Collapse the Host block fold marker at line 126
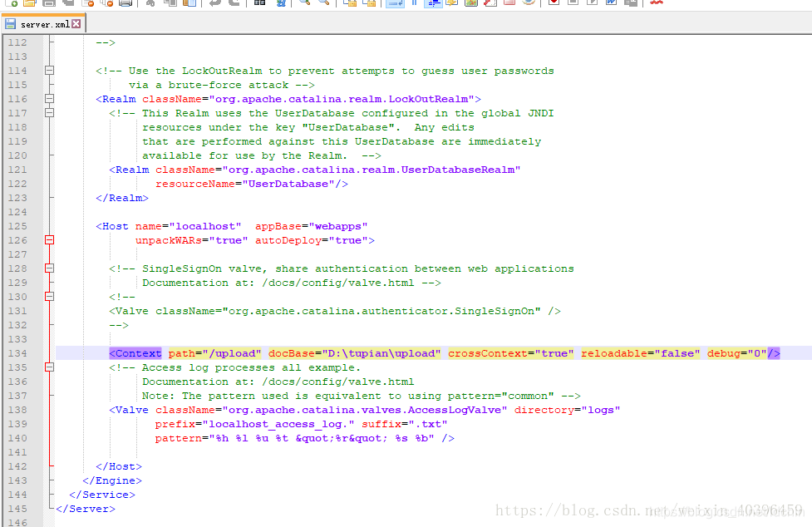Screen dimensions: 812x527 (x=49, y=239)
